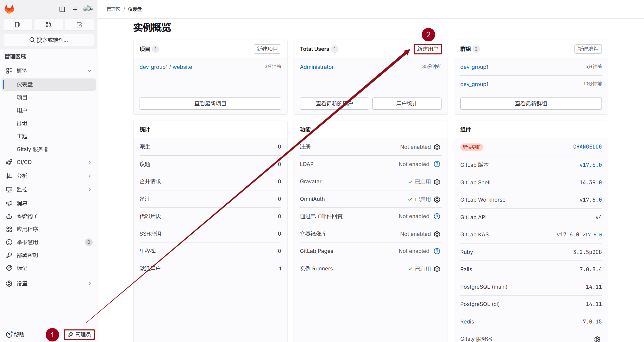This screenshot has height=342, width=644.
Task: Click 查看最新群组 button
Action: pyautogui.click(x=531, y=104)
